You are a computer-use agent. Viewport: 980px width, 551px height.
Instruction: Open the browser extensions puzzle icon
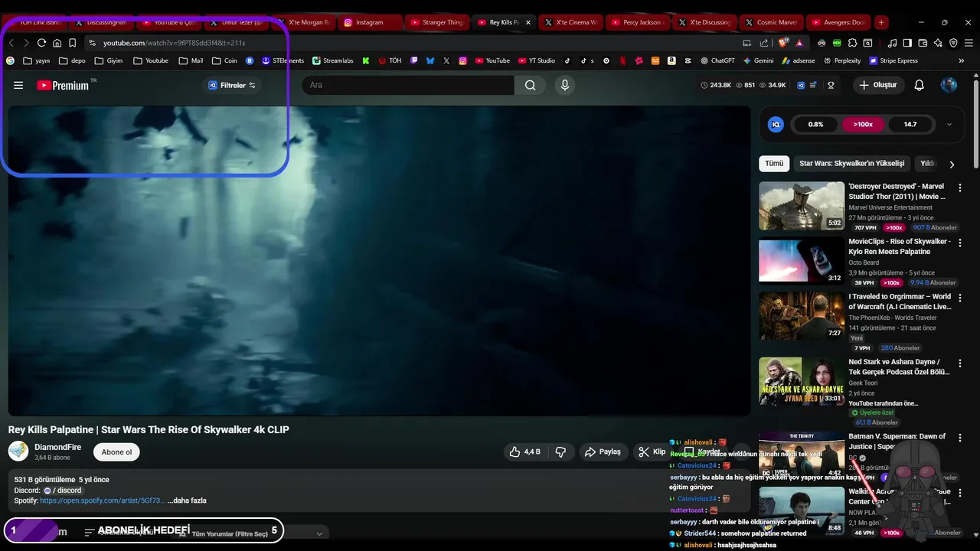[x=852, y=43]
